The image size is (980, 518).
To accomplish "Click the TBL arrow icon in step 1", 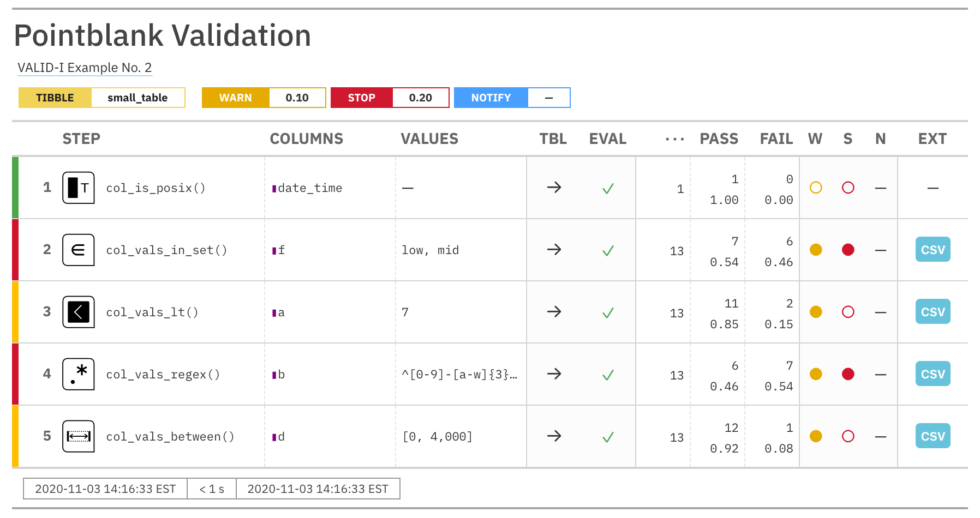I will [554, 188].
